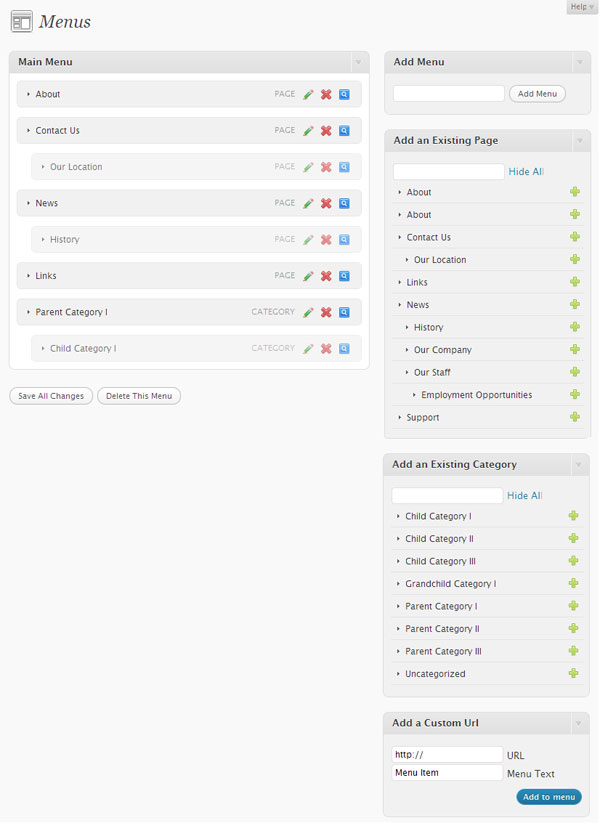The height and width of the screenshot is (823, 600).
Task: Click Hide All in Existing Category panel
Action: [524, 495]
